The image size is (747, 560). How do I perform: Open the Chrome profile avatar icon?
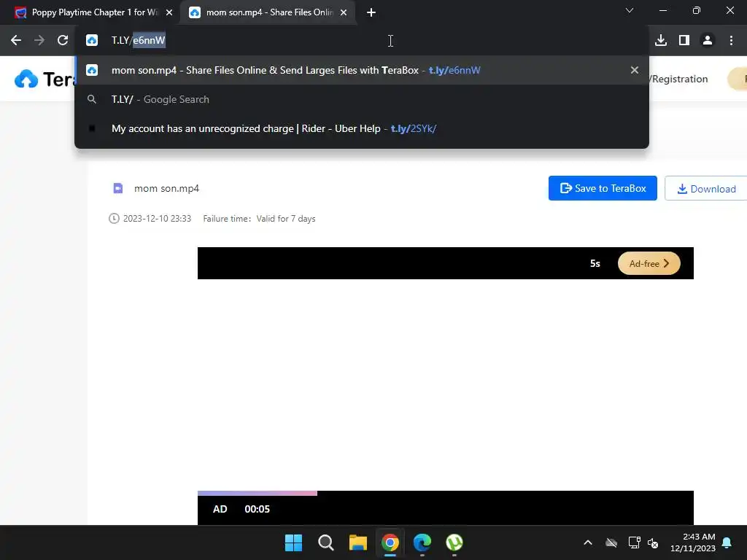point(708,41)
